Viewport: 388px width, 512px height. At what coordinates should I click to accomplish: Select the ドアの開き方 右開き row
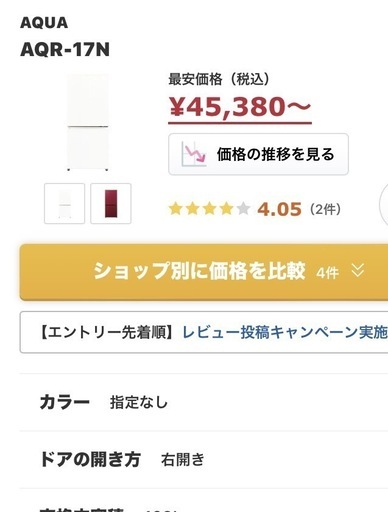[x=204, y=459]
